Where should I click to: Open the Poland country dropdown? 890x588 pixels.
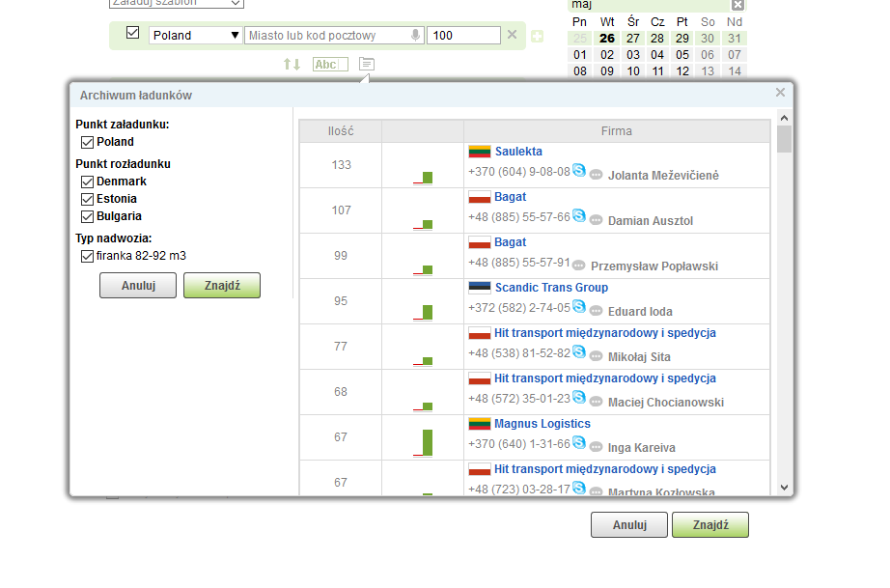196,35
